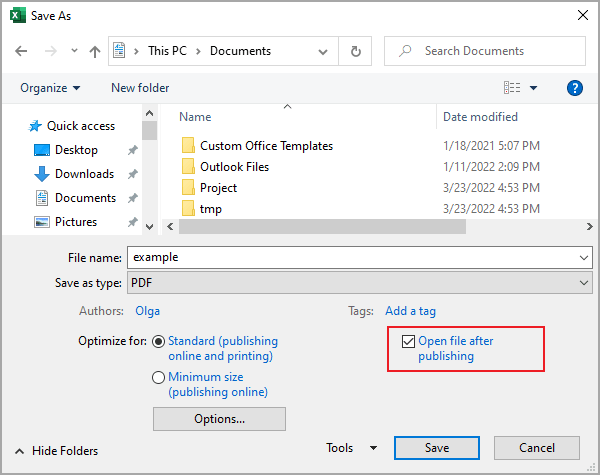Select This PC in the address path
Screen dimensions: 600x475
coord(167,51)
